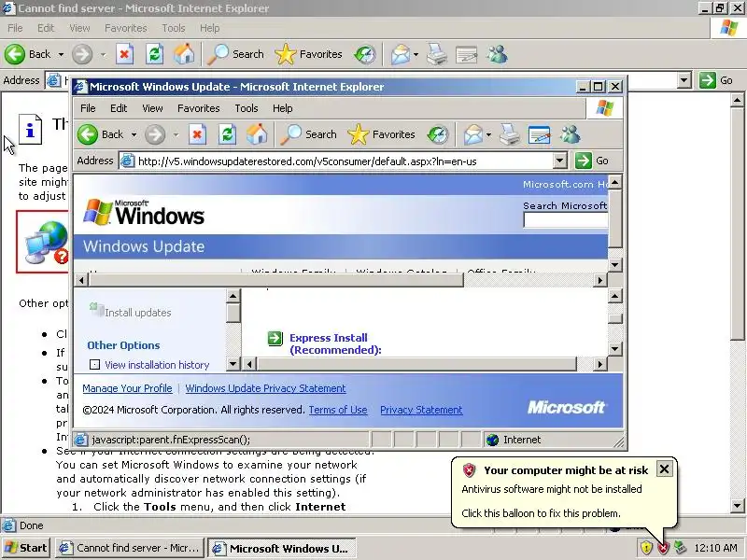Click Edit page icon in Windows Update window
The width and height of the screenshot is (747, 560).
[x=540, y=134]
